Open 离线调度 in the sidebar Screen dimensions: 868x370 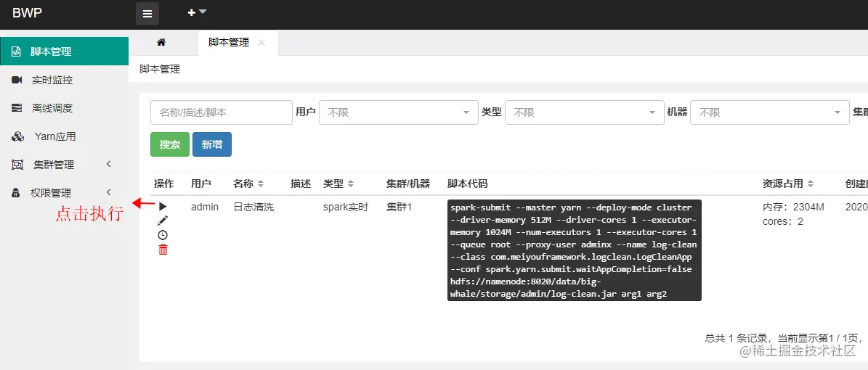(x=64, y=108)
